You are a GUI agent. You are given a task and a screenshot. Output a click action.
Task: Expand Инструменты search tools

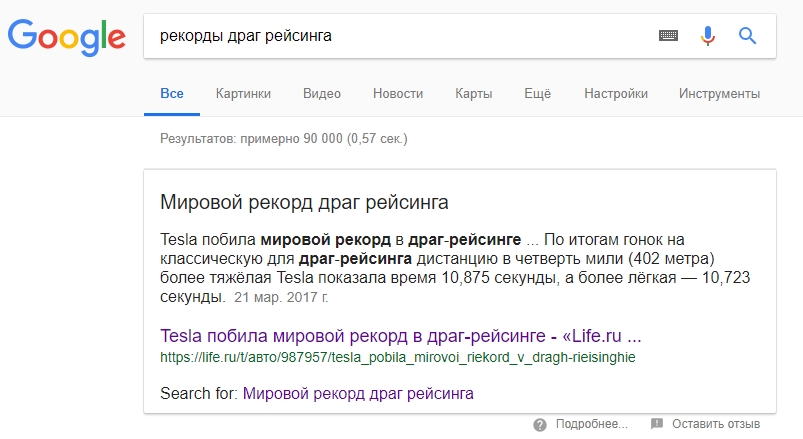(x=720, y=94)
